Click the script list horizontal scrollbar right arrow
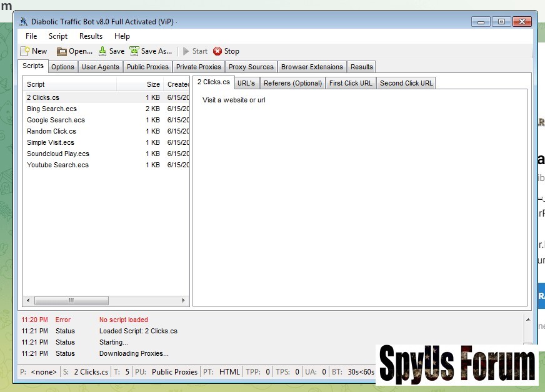 pyautogui.click(x=184, y=300)
